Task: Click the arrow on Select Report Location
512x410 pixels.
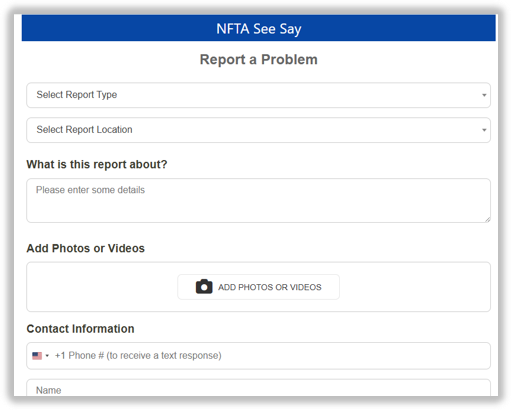Action: click(484, 130)
